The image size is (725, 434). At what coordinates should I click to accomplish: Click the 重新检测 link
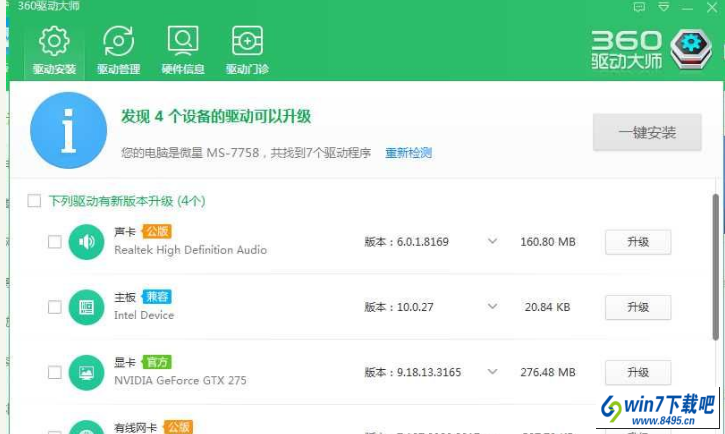[x=408, y=153]
